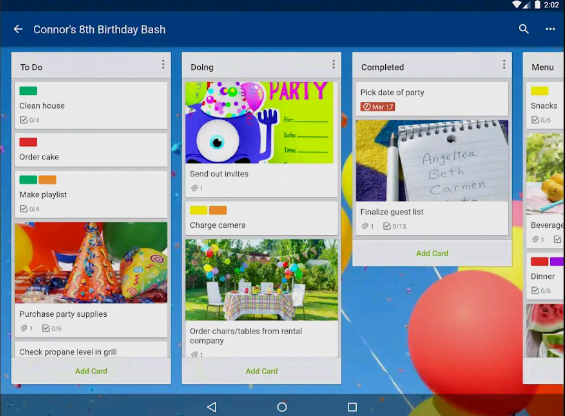
Task: Click the green label on Make playlist
Action: pos(28,180)
